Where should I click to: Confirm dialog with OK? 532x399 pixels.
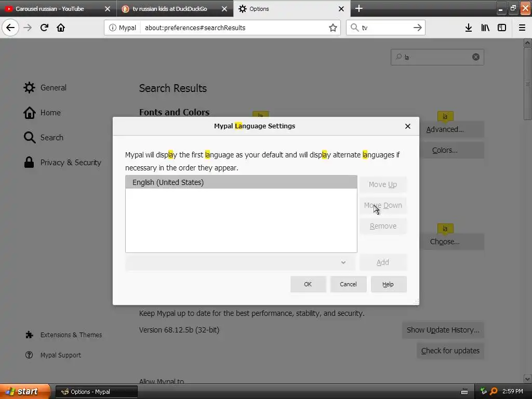308,284
